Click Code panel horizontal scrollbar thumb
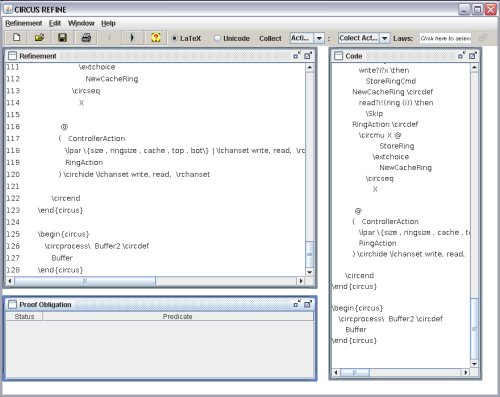The image size is (500, 397). 355,372
